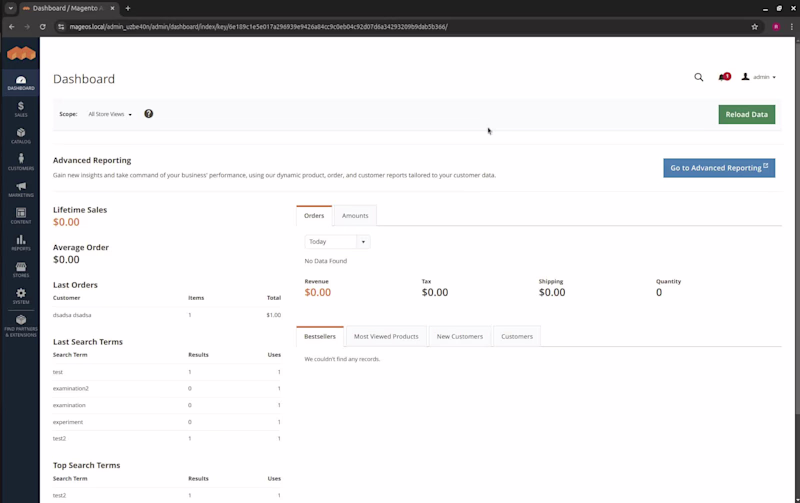Click the 'experiment' search term row
The height and width of the screenshot is (503, 800).
tap(167, 422)
